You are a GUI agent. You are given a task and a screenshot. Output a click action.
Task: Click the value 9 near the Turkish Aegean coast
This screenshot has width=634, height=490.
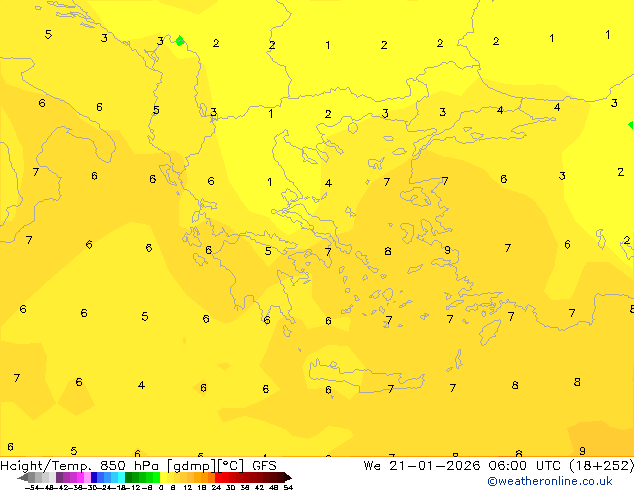tap(447, 250)
